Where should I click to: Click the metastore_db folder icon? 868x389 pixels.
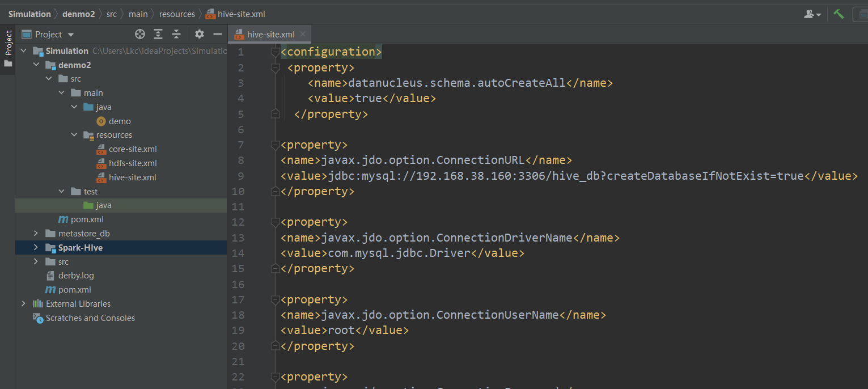click(x=50, y=233)
